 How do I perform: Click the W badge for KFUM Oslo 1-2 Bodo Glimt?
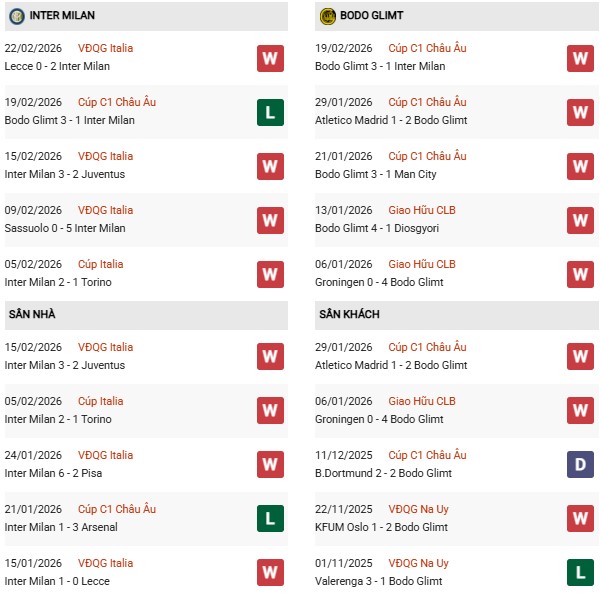coord(580,518)
